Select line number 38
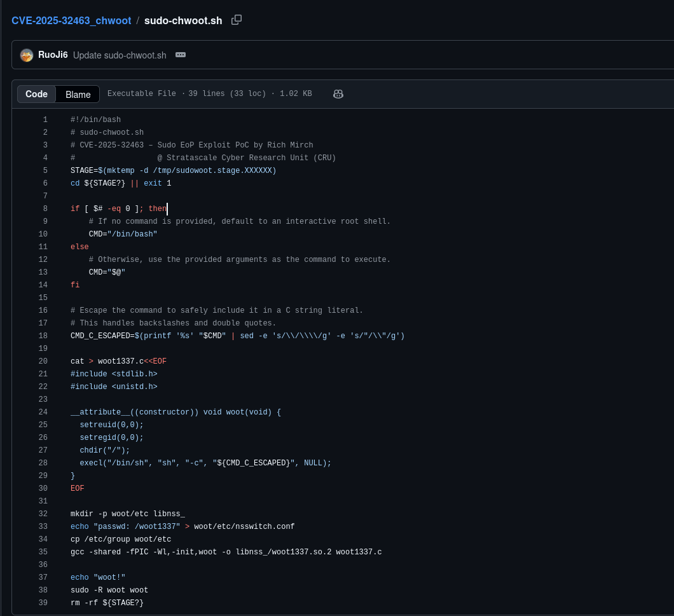The width and height of the screenshot is (674, 616). click(43, 590)
